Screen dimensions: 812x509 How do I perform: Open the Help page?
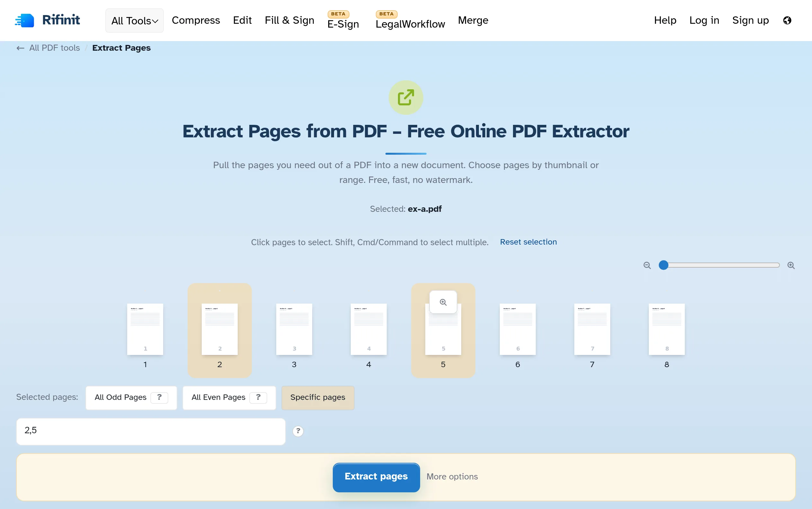665,20
